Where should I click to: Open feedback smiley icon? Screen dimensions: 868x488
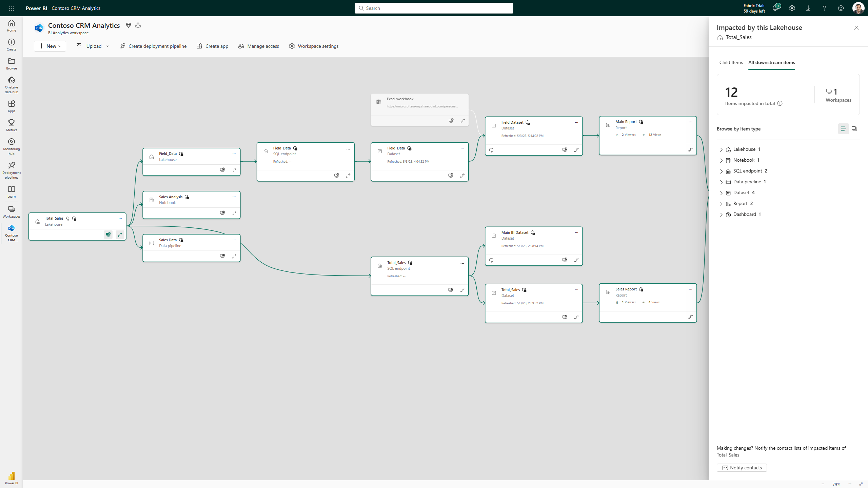841,8
